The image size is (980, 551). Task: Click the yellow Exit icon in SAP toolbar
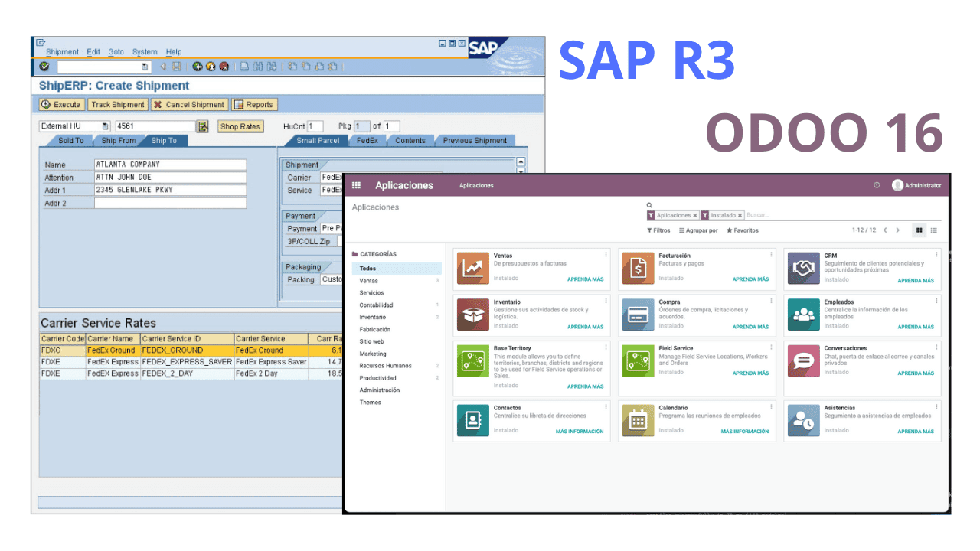pyautogui.click(x=211, y=67)
